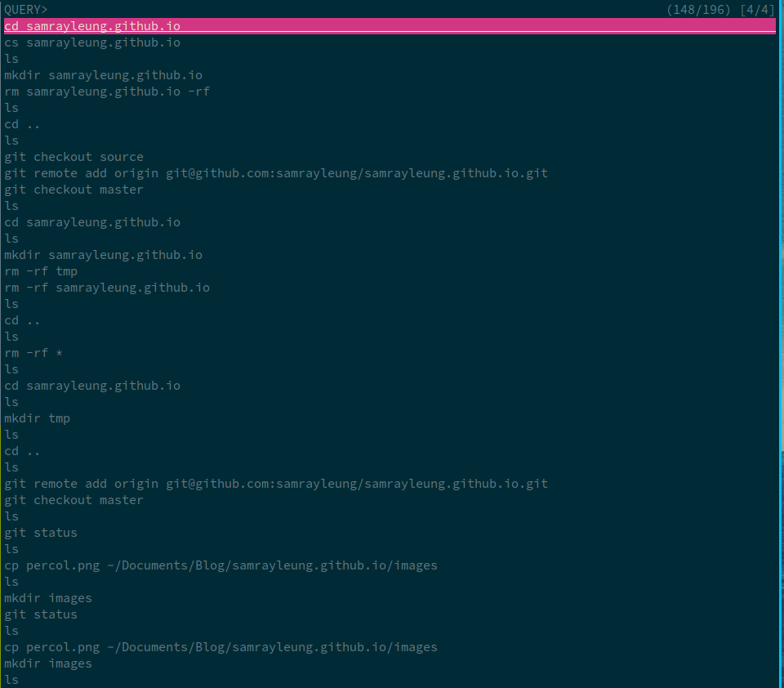784x688 pixels.
Task: Pick the upper cp percol.png command
Action: pos(220,565)
